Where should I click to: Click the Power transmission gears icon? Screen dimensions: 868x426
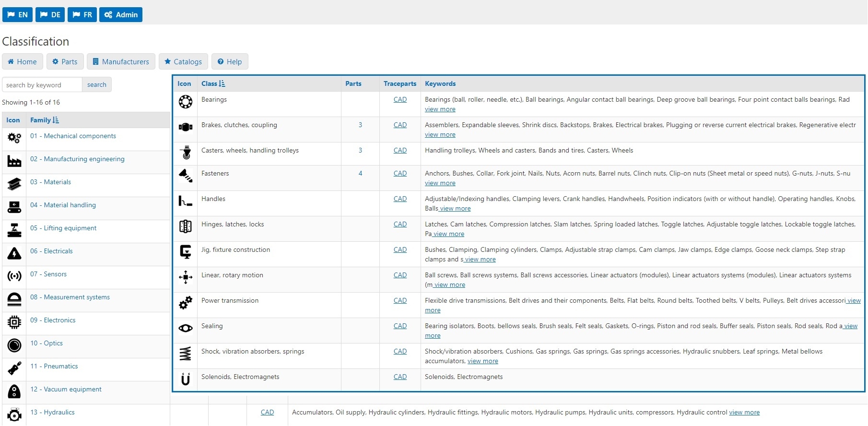(186, 303)
